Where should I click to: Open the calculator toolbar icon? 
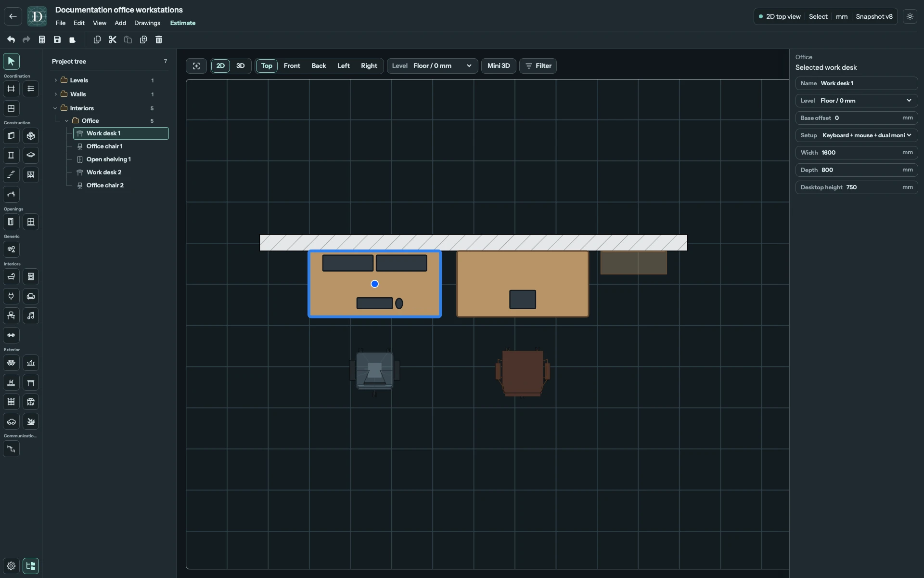42,39
